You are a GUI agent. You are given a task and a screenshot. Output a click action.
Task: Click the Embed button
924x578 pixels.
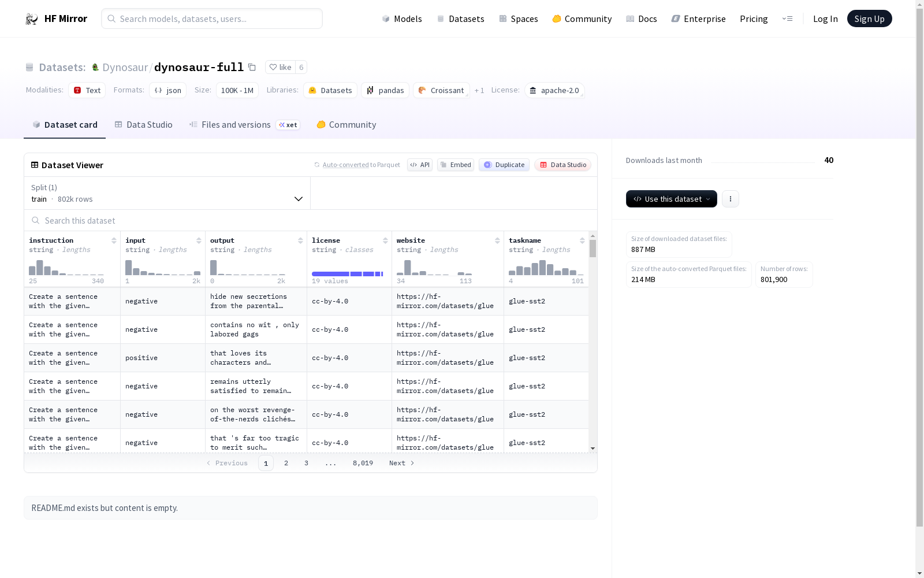(455, 165)
